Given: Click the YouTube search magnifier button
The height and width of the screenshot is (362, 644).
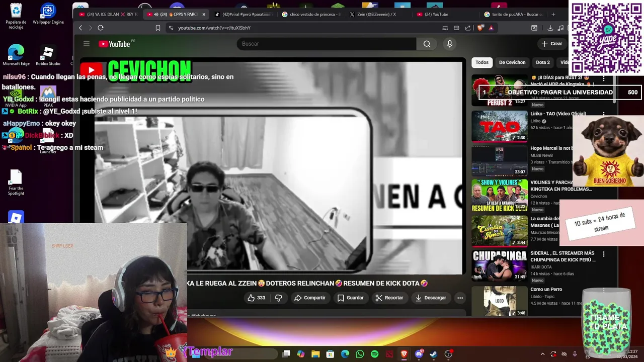Looking at the screenshot, I should pos(427,44).
